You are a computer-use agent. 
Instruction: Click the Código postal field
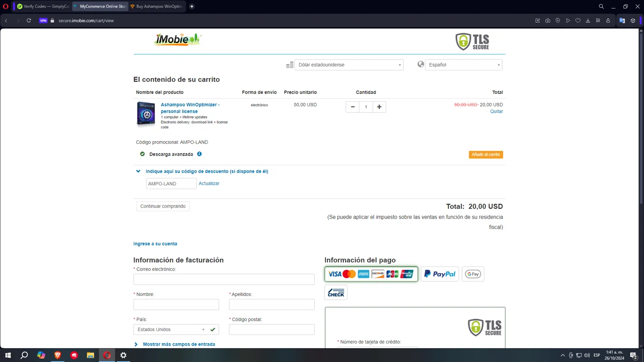[x=272, y=329]
